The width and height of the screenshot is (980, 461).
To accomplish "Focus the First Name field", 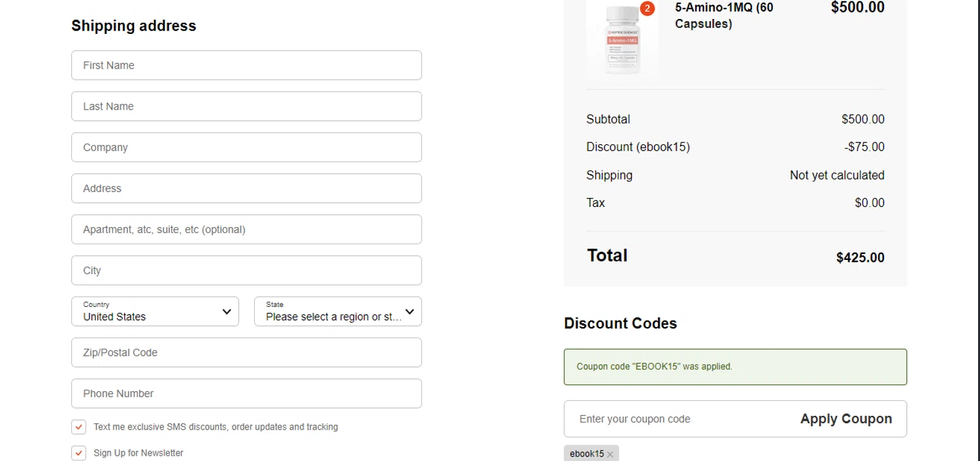I will pos(246,65).
